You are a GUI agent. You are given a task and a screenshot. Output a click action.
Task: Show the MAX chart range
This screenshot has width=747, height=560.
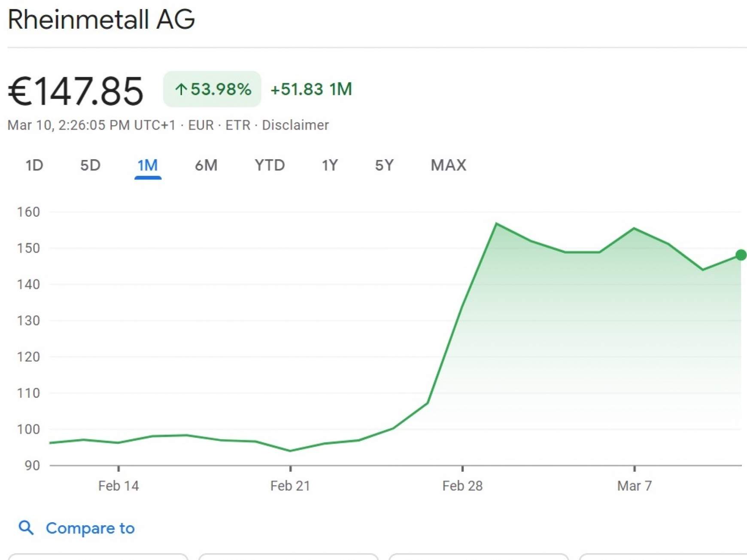pos(449,165)
